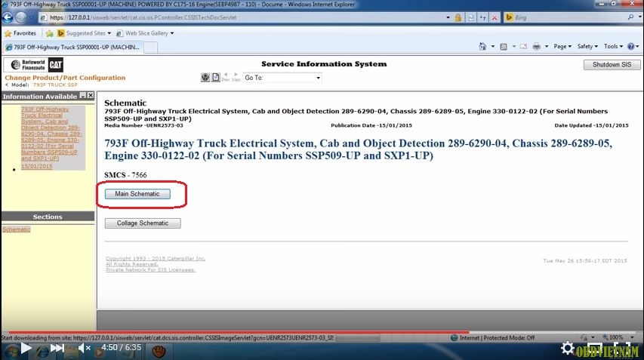644x360 pixels.
Task: Open the 793F Electrical System document link
Action: point(50,134)
